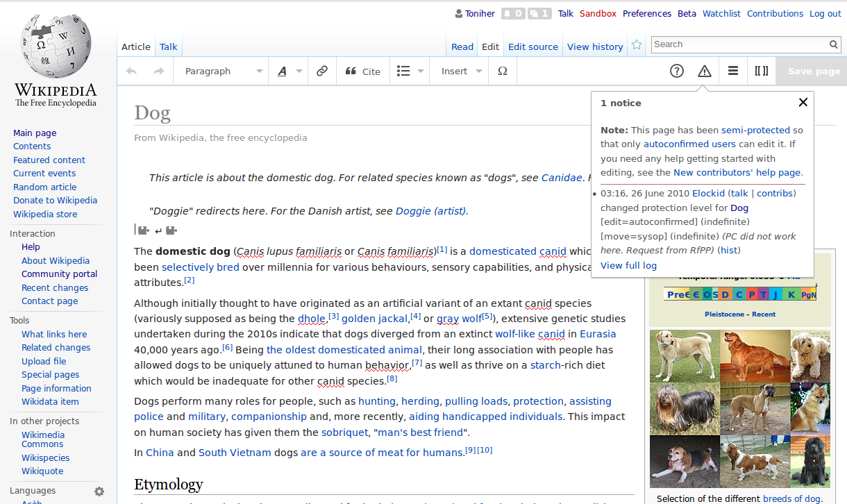Viewport: 847px width, 504px height.
Task: Open Elockid user link in notice
Action: pos(708,193)
